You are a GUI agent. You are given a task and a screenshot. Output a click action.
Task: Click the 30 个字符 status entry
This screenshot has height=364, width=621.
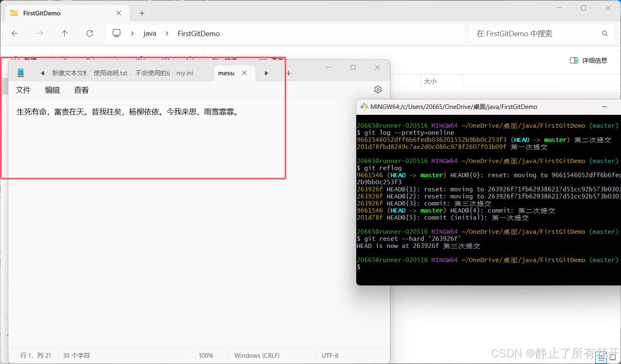point(77,355)
